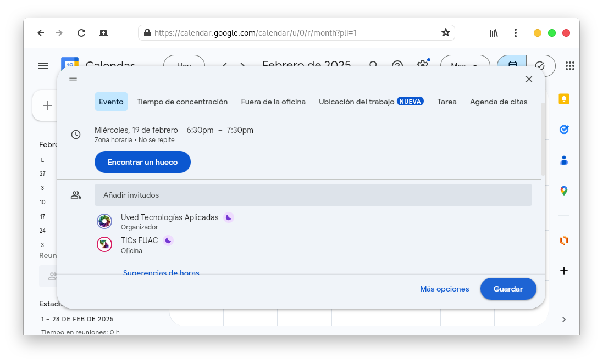This screenshot has width=603, height=364.
Task: Open Google Tasks in side panel
Action: pos(563,130)
